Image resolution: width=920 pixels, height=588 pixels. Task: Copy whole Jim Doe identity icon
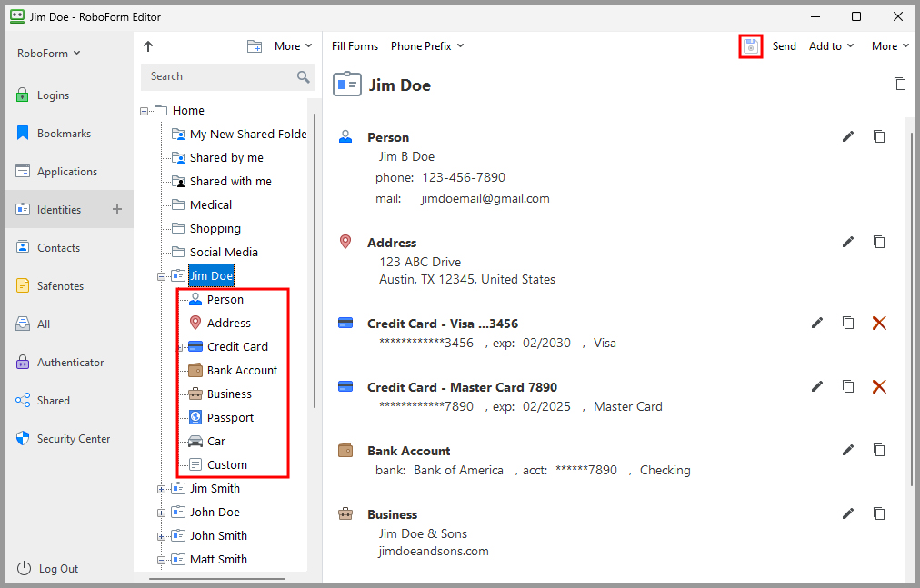pos(899,84)
